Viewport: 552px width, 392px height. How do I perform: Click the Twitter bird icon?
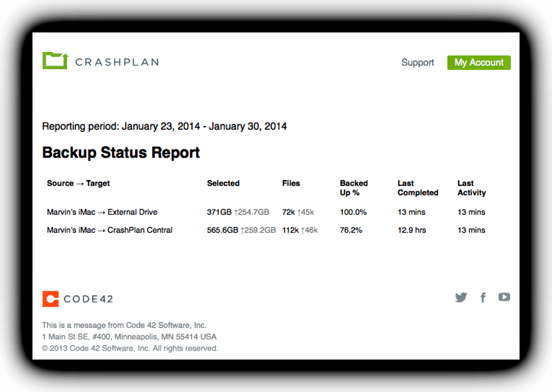coord(461,297)
